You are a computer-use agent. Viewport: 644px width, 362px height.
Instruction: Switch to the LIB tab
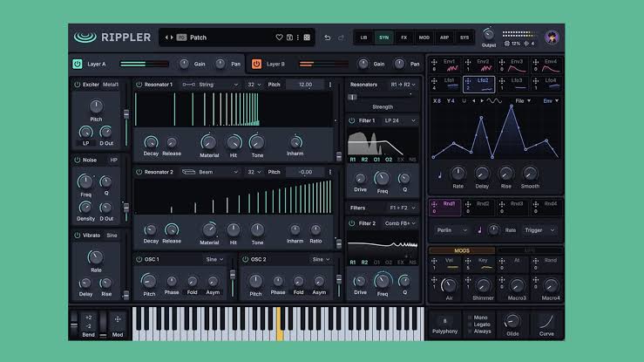[363, 38]
